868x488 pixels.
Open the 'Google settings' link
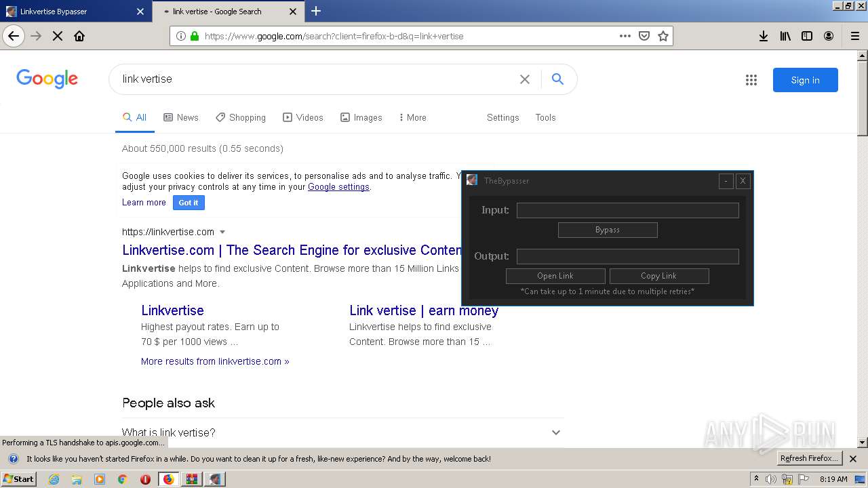(338, 187)
